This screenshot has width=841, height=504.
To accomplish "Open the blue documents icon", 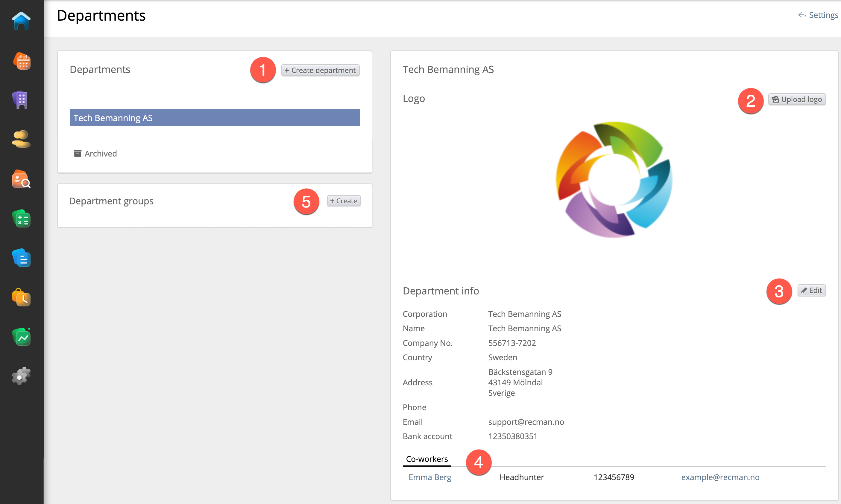I will pos(21,258).
